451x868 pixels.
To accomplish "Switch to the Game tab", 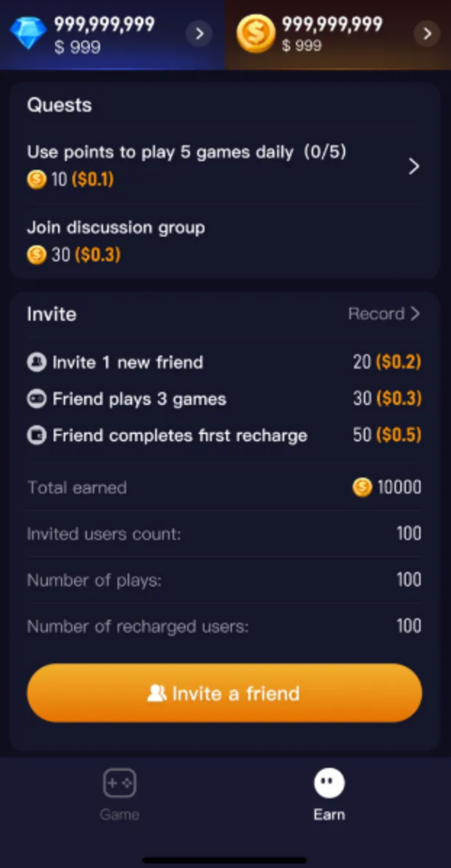I will 120,795.
